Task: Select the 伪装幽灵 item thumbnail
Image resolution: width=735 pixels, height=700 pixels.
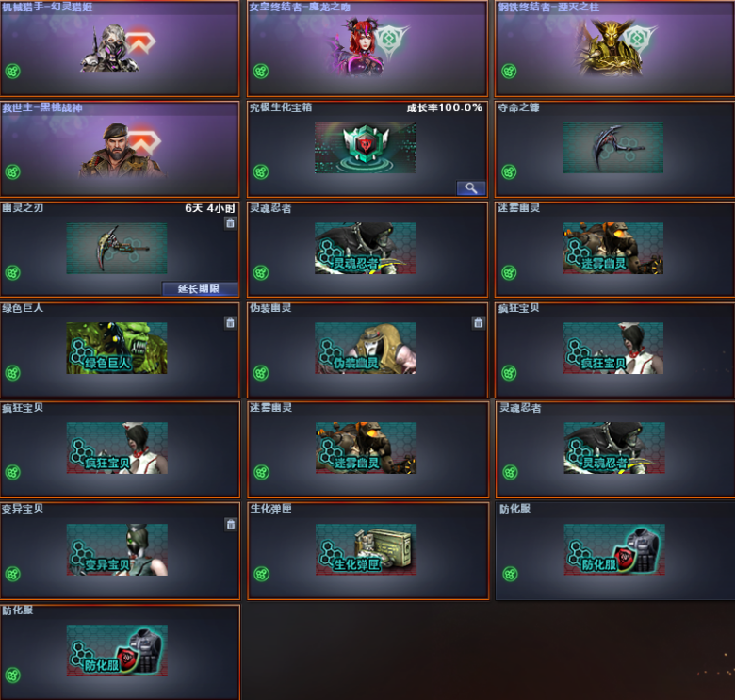Action: (366, 349)
